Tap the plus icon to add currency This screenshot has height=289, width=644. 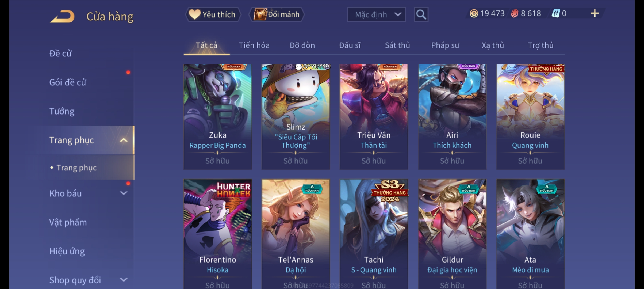(x=595, y=13)
